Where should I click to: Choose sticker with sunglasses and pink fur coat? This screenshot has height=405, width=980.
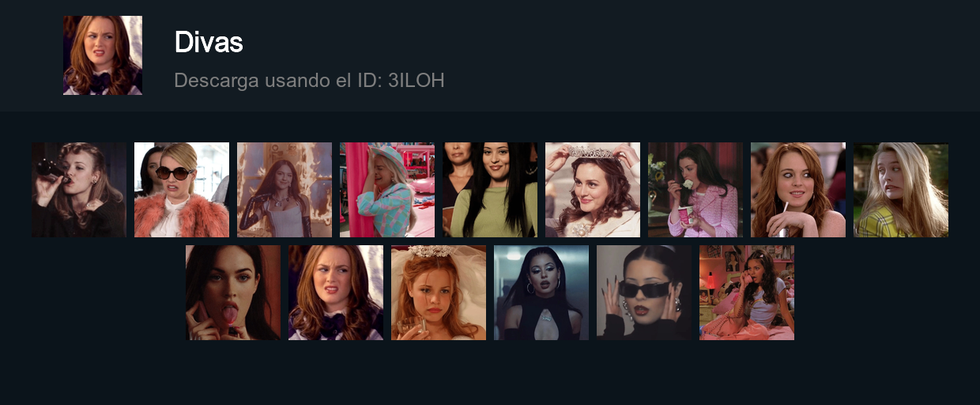tap(182, 190)
